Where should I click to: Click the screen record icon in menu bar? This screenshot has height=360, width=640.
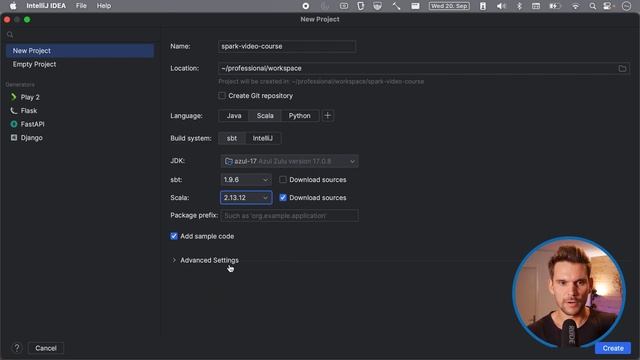tap(306, 6)
